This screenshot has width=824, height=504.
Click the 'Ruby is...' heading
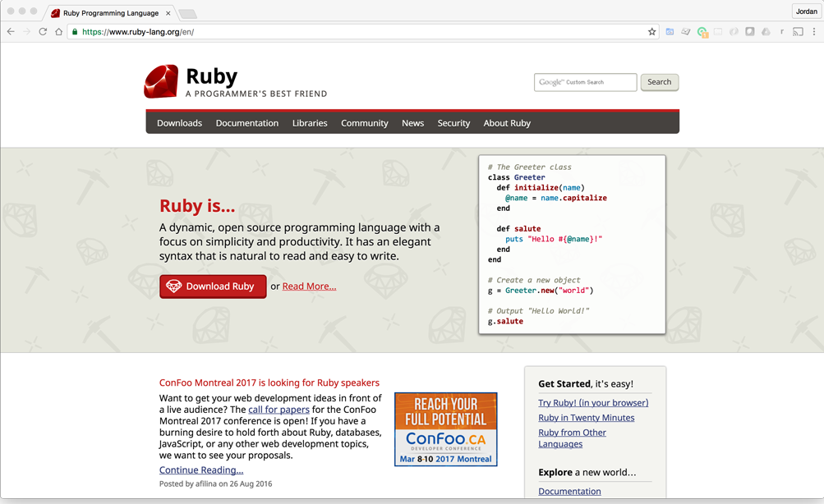197,206
